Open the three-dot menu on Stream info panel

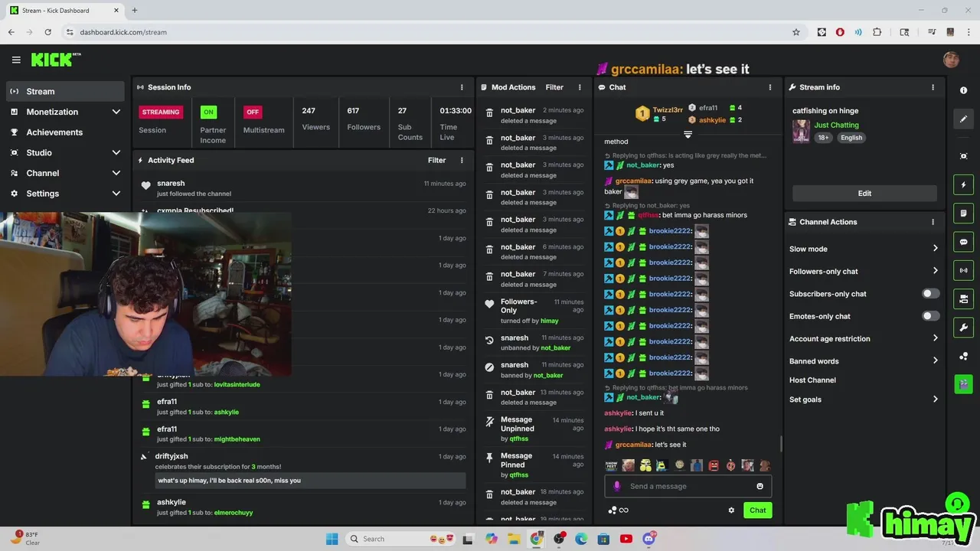pyautogui.click(x=933, y=87)
